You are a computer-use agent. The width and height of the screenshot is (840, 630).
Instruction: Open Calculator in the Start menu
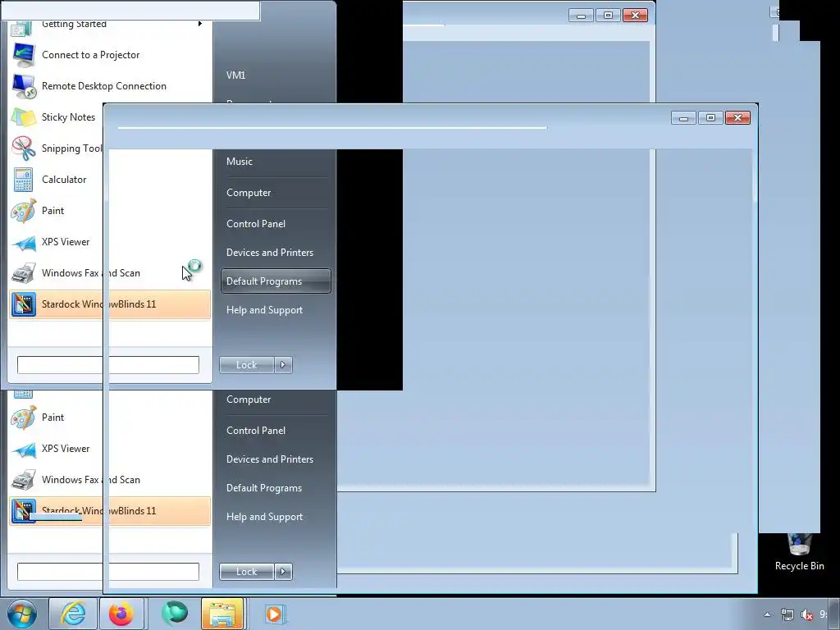[x=57, y=179]
